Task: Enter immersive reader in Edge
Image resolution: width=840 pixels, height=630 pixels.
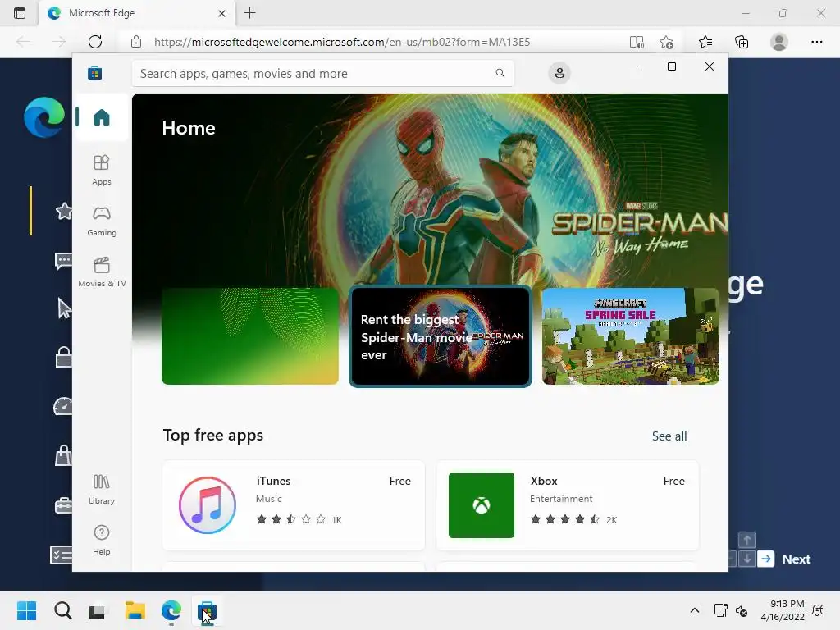Action: (637, 42)
